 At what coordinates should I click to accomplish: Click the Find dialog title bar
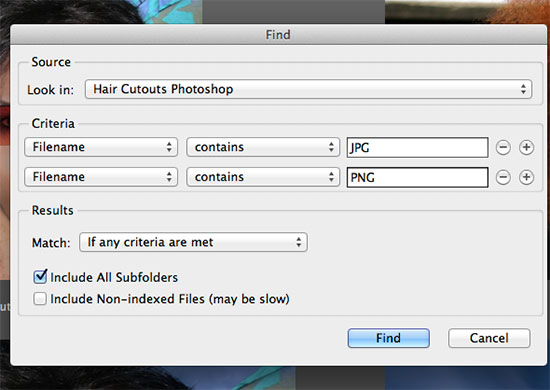(278, 35)
